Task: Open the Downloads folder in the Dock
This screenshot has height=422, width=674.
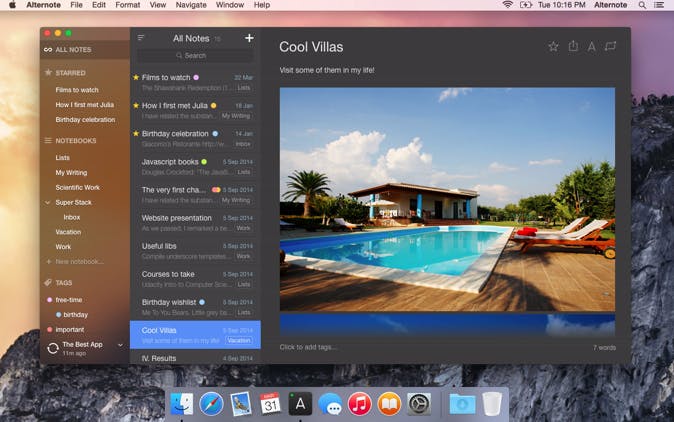Action: 463,404
